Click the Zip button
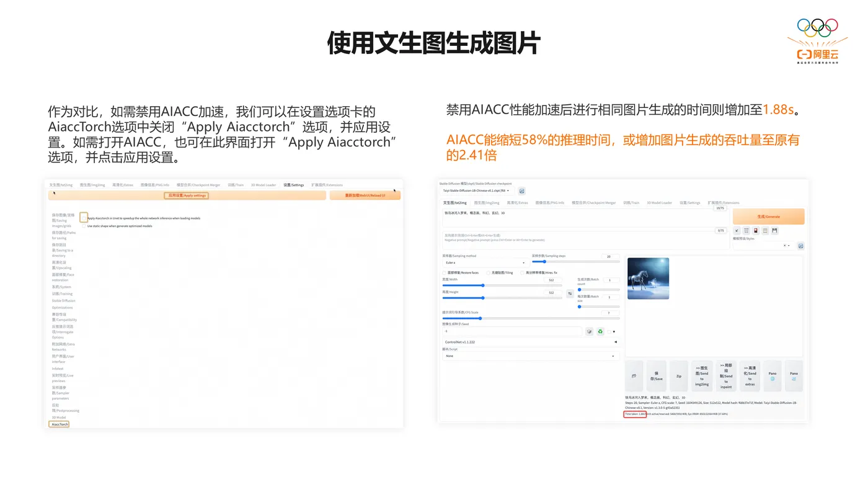This screenshot has width=868, height=489. (x=678, y=376)
